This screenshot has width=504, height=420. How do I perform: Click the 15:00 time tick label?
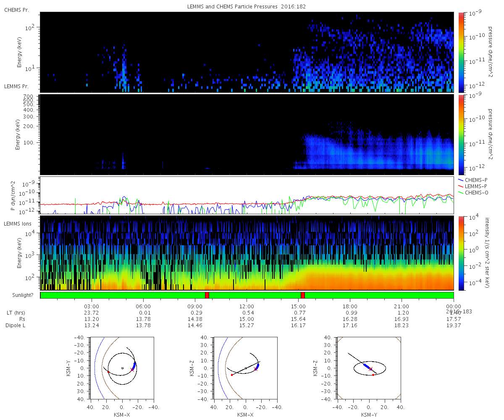[x=298, y=306]
